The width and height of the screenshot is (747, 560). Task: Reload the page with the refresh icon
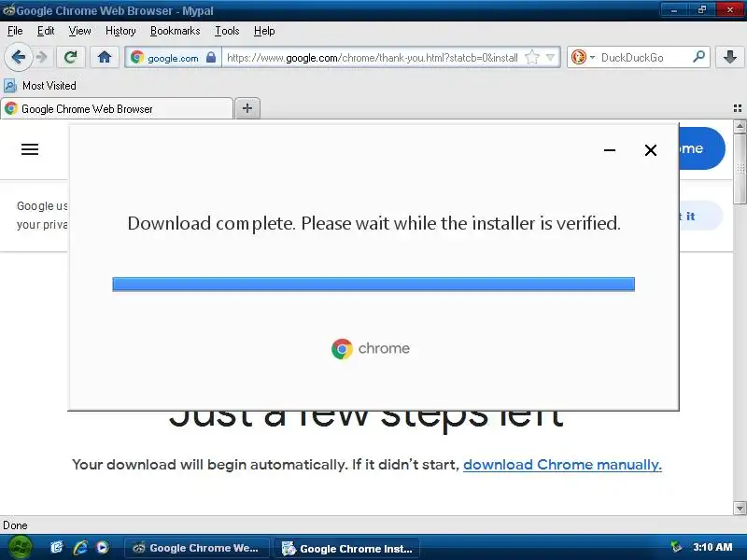click(71, 57)
